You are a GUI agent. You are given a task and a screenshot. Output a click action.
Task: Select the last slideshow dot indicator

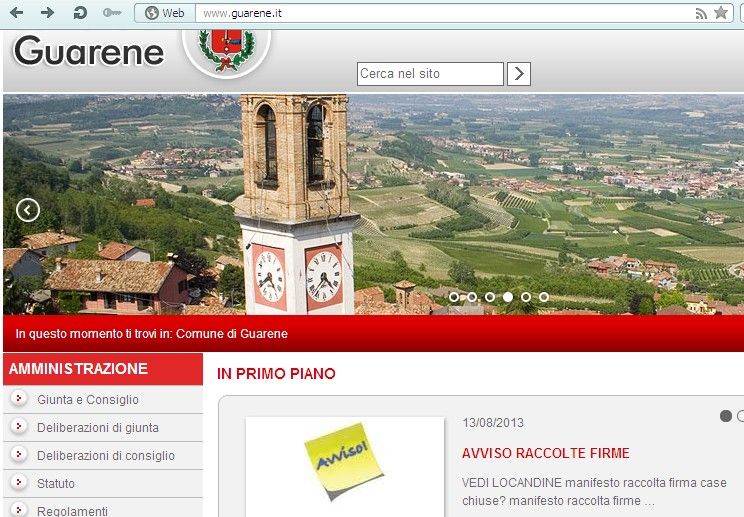point(544,297)
